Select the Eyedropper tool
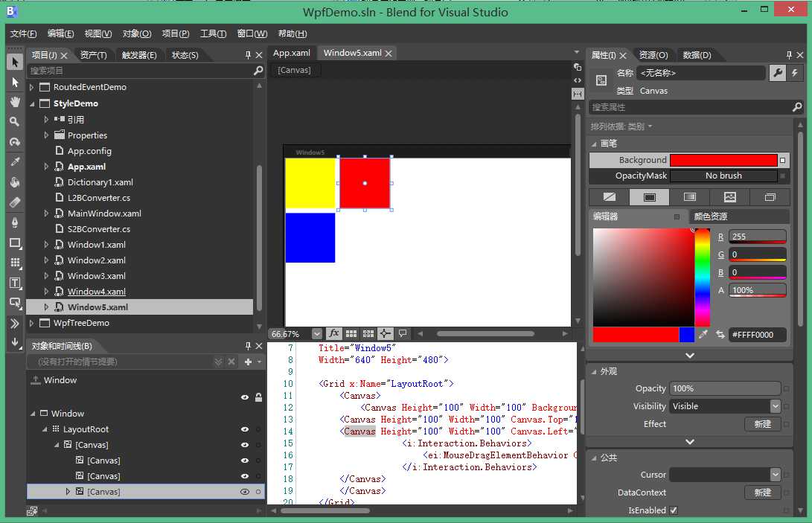812x523 pixels. tap(15, 162)
